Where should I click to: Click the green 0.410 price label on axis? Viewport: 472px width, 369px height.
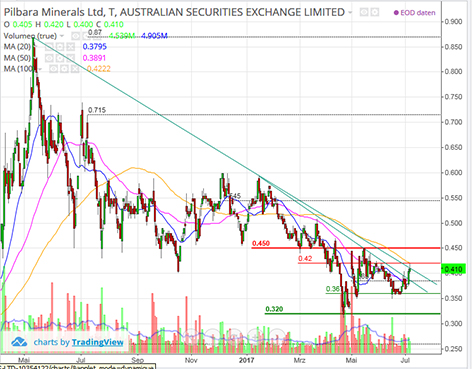point(452,269)
